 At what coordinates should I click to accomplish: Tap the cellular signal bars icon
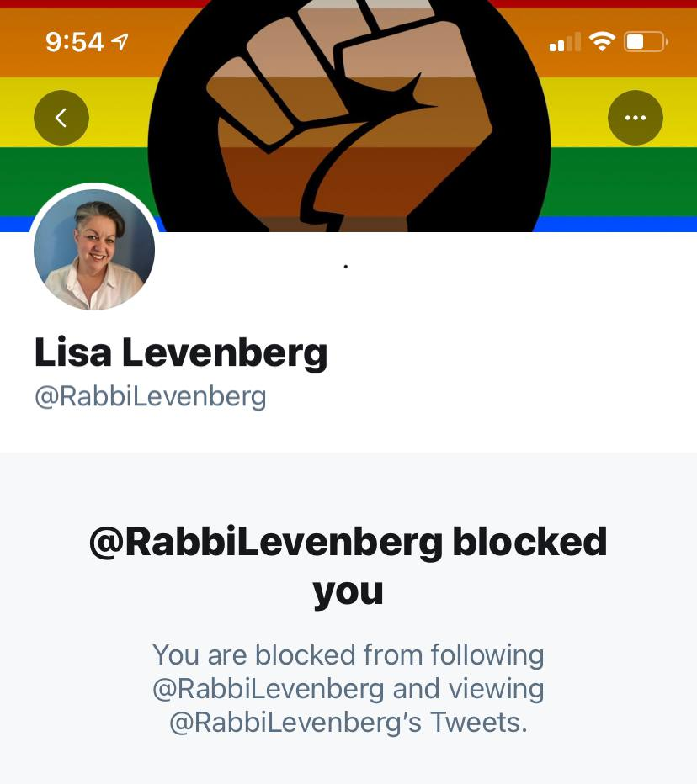565,42
